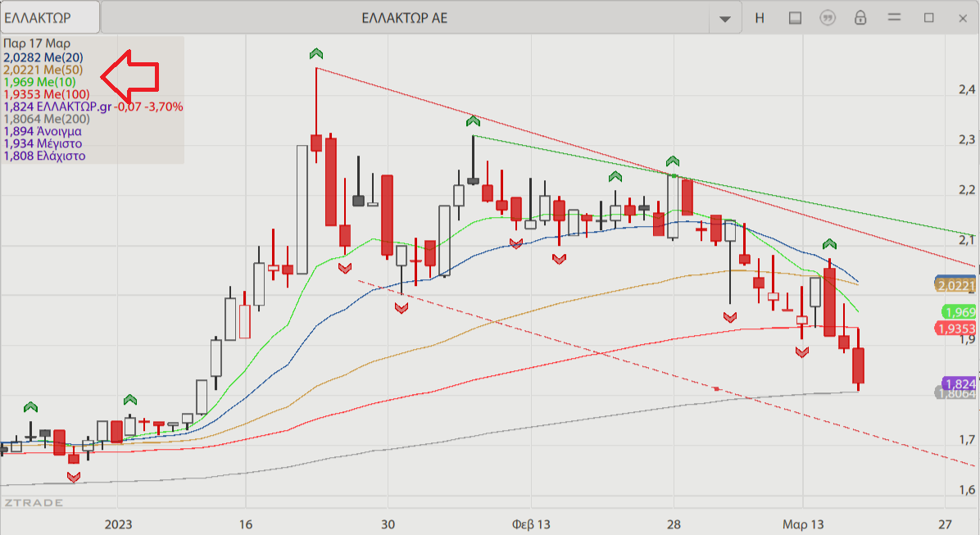This screenshot has height=535, width=980.
Task: Open the quote comments icon
Action: [x=828, y=18]
